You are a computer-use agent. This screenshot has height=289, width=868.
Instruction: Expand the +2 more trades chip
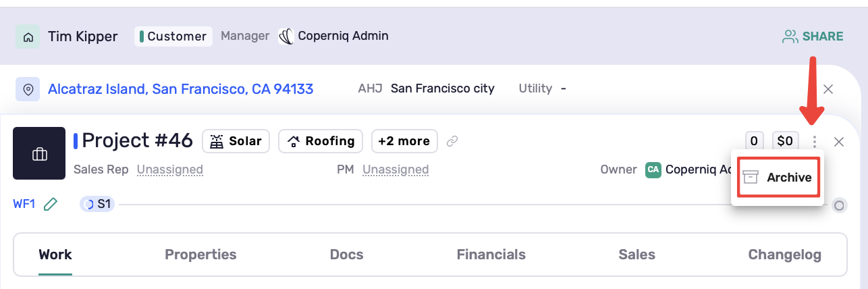pos(404,141)
